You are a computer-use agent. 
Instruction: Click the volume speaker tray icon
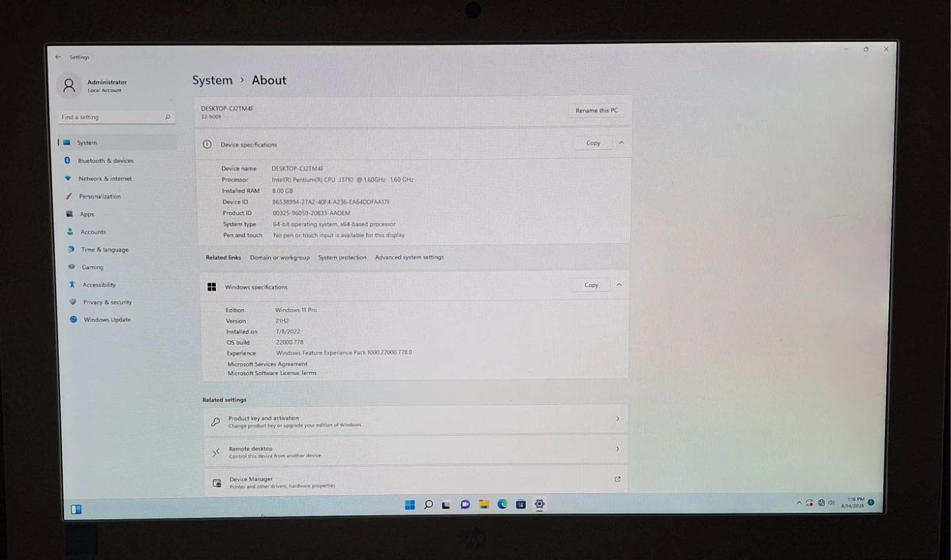click(831, 503)
